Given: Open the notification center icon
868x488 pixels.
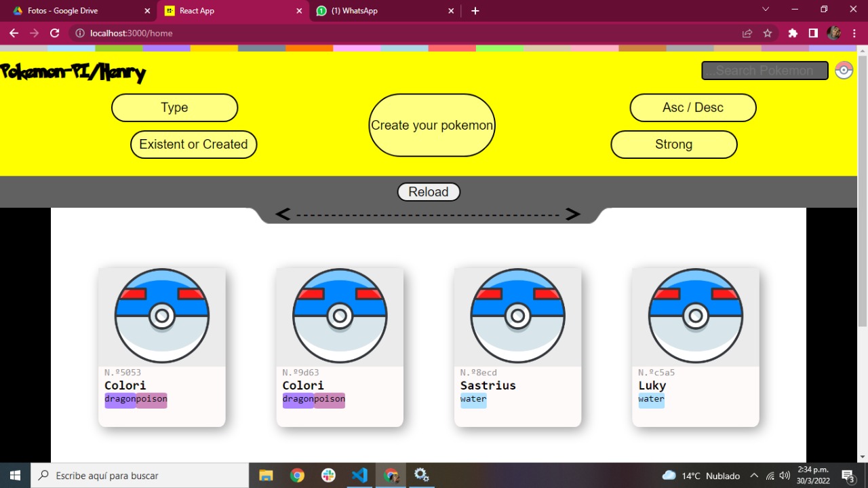Looking at the screenshot, I should pyautogui.click(x=848, y=476).
